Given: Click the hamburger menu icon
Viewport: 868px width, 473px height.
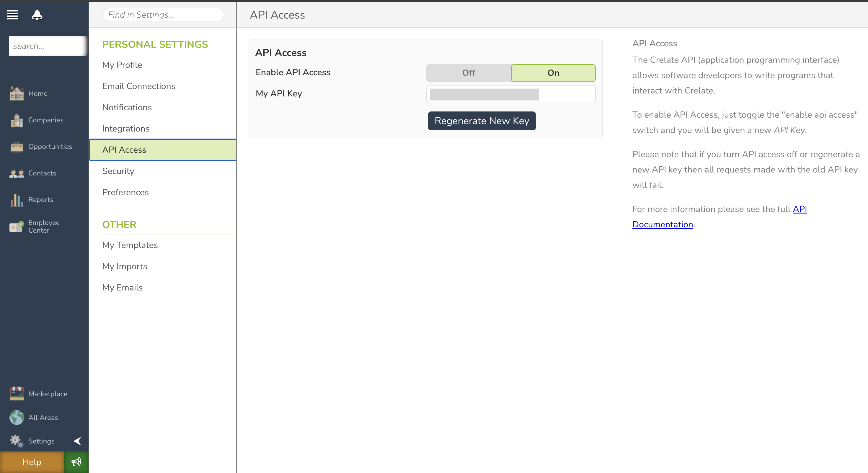Looking at the screenshot, I should [x=13, y=14].
